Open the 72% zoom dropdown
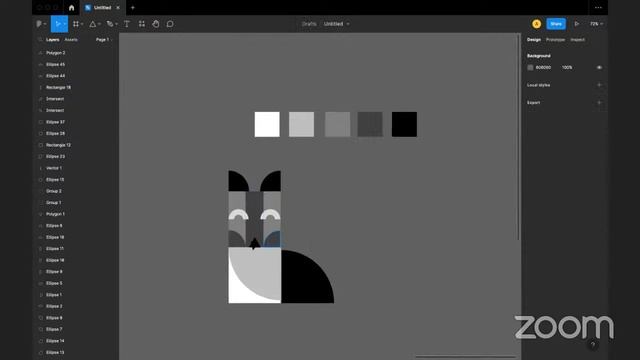The height and width of the screenshot is (360, 640). click(596, 24)
